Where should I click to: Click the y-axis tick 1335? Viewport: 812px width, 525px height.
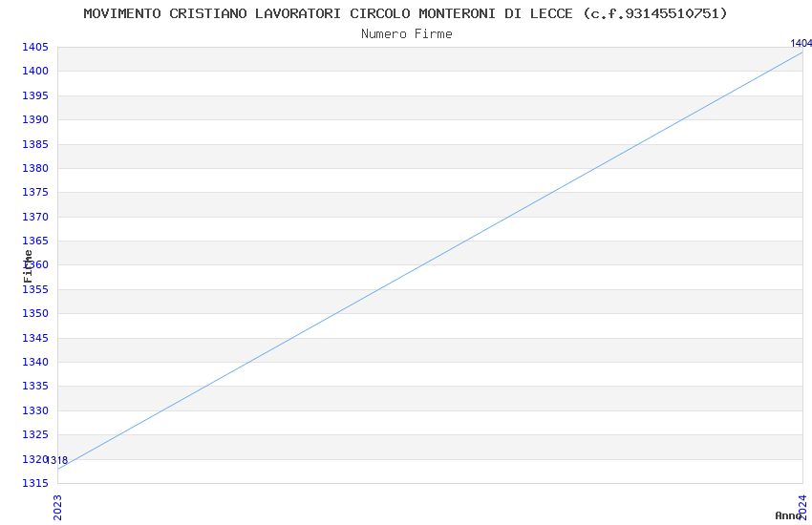(35, 386)
